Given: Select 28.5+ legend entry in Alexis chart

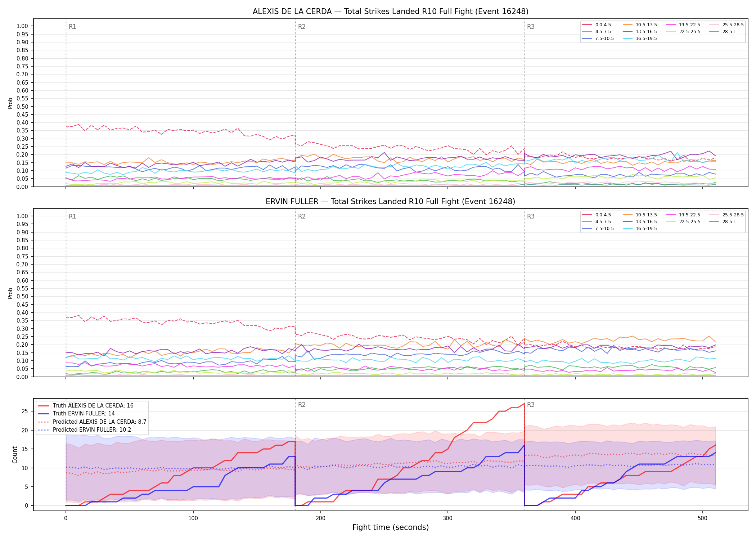Looking at the screenshot, I should pyautogui.click(x=723, y=32).
